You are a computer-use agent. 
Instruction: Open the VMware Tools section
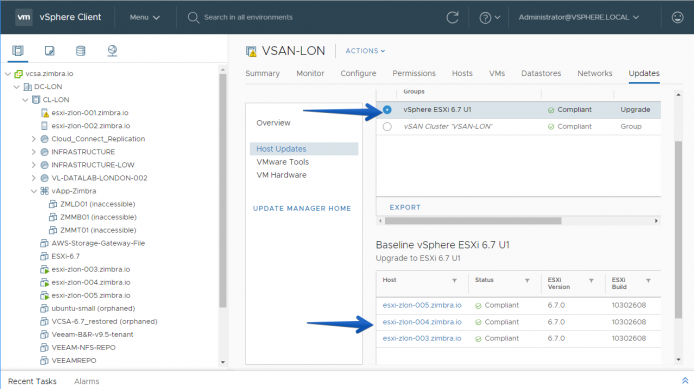click(x=283, y=162)
